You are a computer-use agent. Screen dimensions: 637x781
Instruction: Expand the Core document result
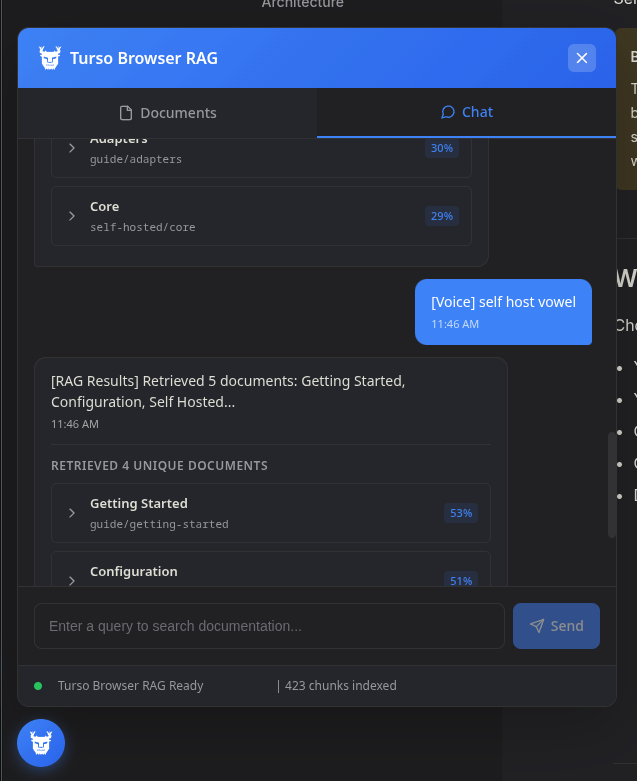pyautogui.click(x=72, y=216)
